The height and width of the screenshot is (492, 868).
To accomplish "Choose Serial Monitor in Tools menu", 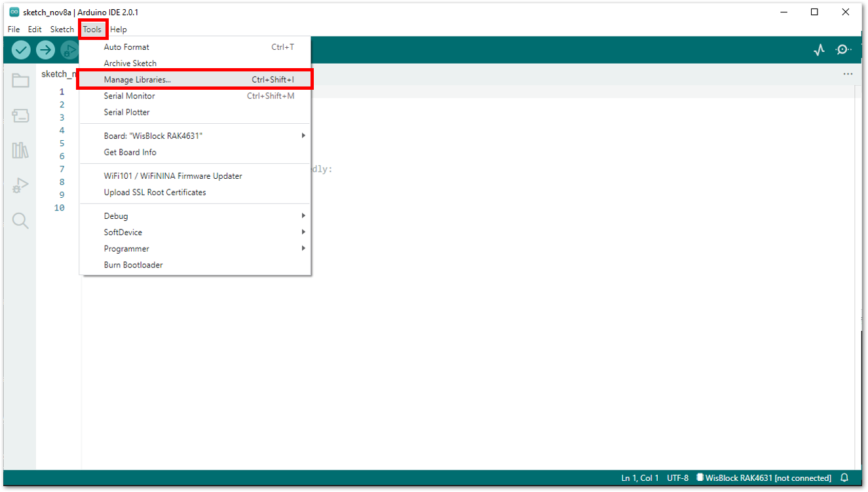I will point(195,96).
